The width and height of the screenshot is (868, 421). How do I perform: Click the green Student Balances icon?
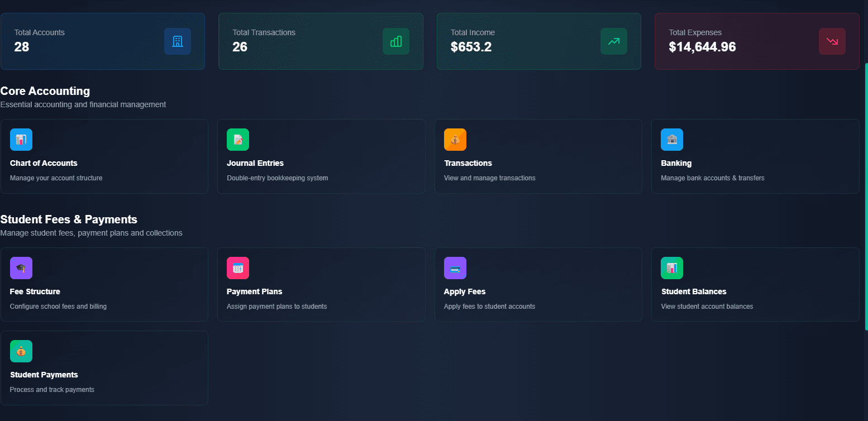pyautogui.click(x=671, y=268)
